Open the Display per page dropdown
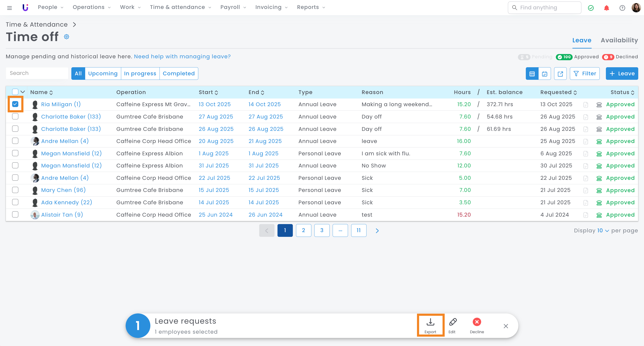The image size is (644, 346). (603, 231)
